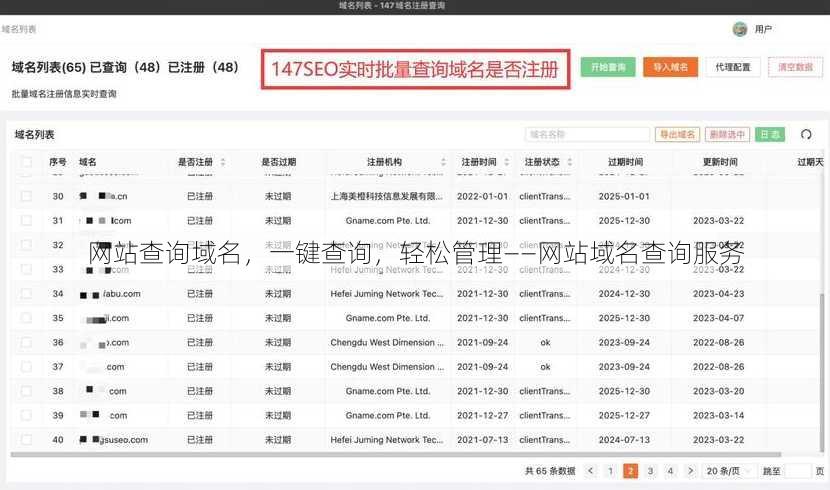Click the 2025-01-01 expiry date cell
830x490 pixels.
pyautogui.click(x=624, y=196)
